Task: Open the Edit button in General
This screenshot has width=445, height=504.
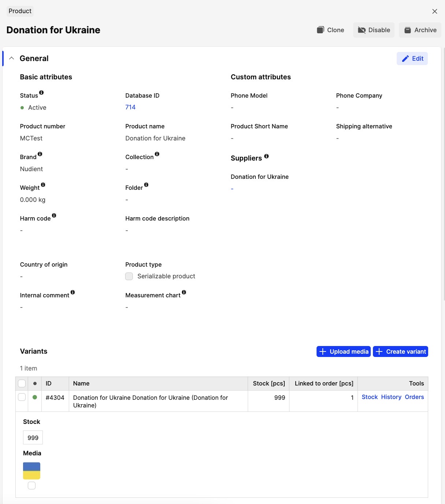Action: [x=412, y=59]
